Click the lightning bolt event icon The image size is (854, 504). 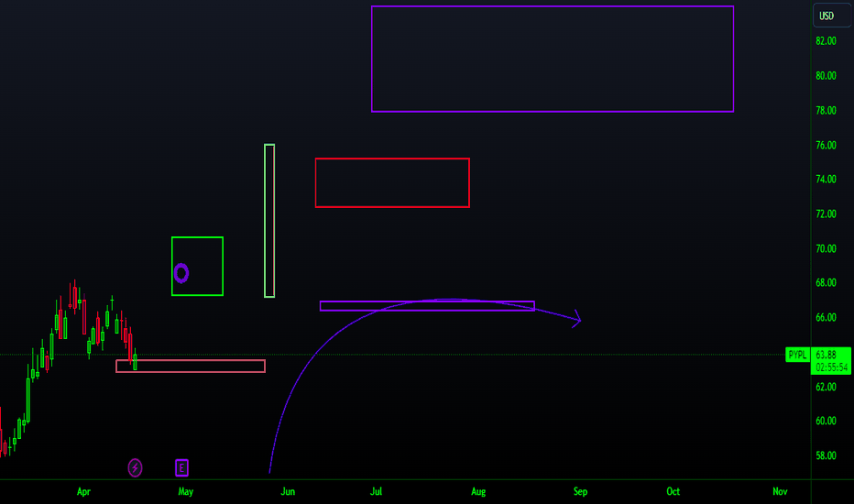[x=135, y=467]
